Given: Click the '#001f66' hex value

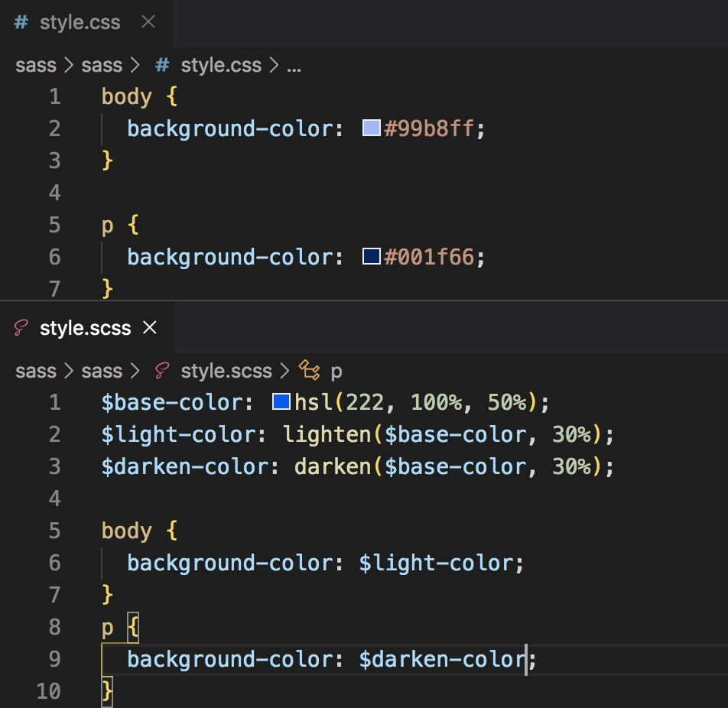Looking at the screenshot, I should tap(430, 257).
